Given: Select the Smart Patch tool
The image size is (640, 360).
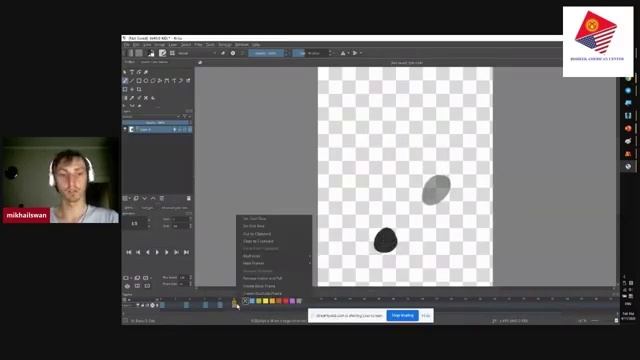Looking at the screenshot, I should tap(146, 98).
